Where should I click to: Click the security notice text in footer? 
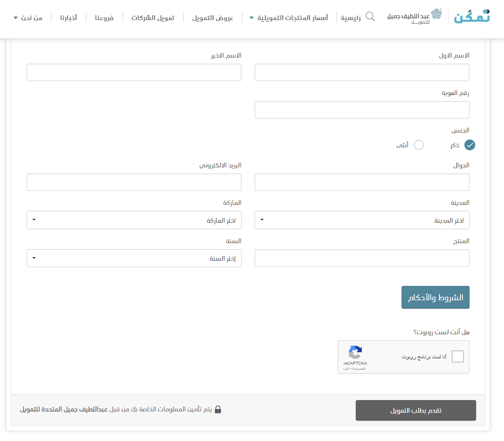116,410
